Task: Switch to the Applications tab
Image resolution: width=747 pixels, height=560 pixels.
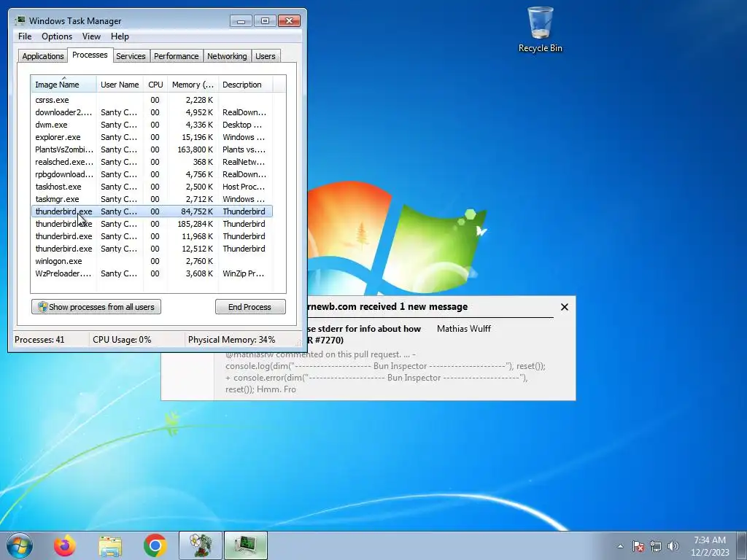Action: coord(43,56)
